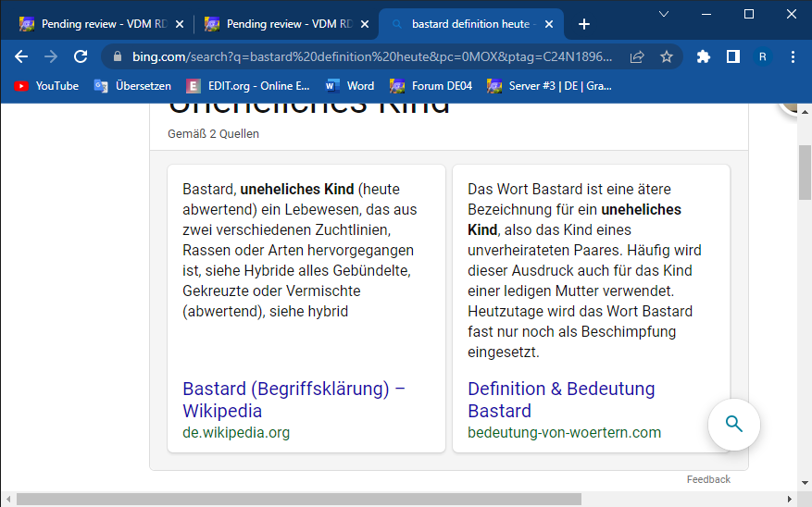812x507 pixels.
Task: Open de.wikipedia.org source URL
Action: coord(236,432)
